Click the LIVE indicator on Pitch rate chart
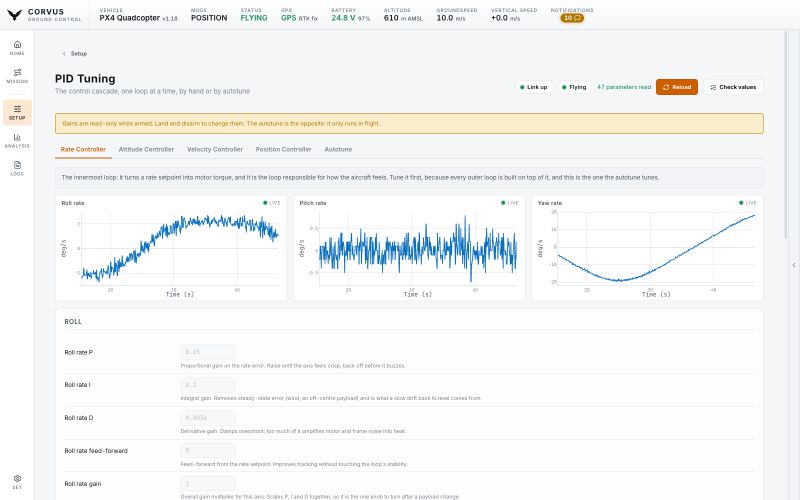 [x=510, y=203]
